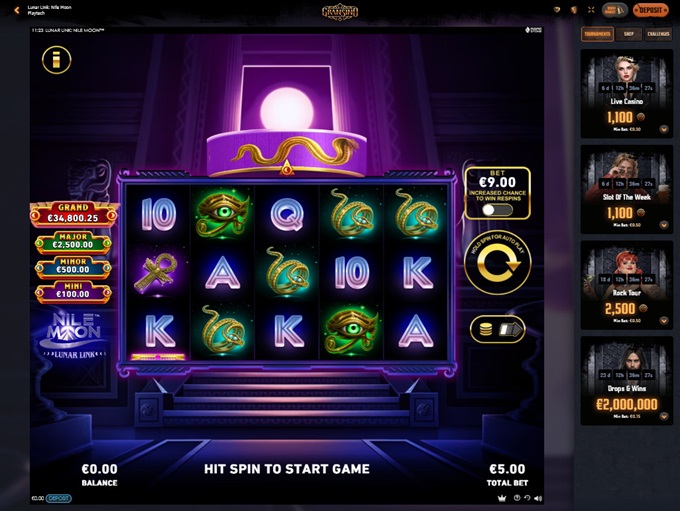680x511 pixels.
Task: Expand the Drops & Wins card
Action: pyautogui.click(x=664, y=416)
